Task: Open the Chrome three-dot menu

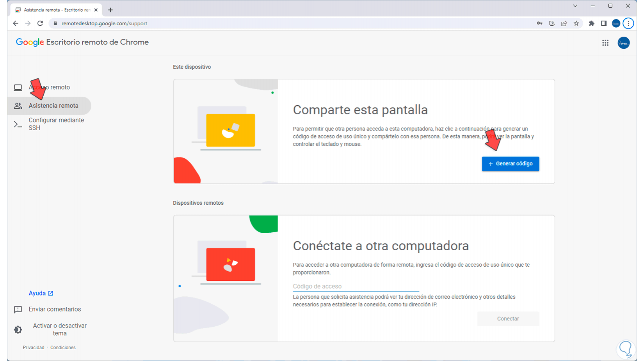Action: (628, 23)
